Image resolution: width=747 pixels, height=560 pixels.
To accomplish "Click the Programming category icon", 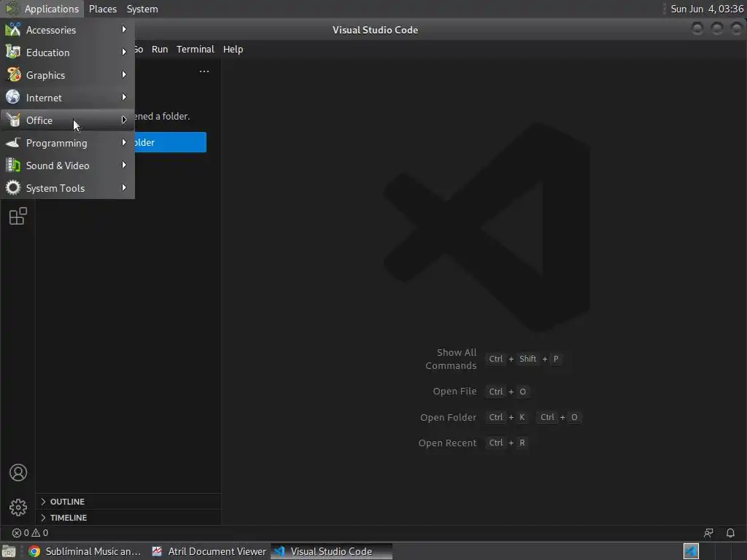I will pos(13,142).
